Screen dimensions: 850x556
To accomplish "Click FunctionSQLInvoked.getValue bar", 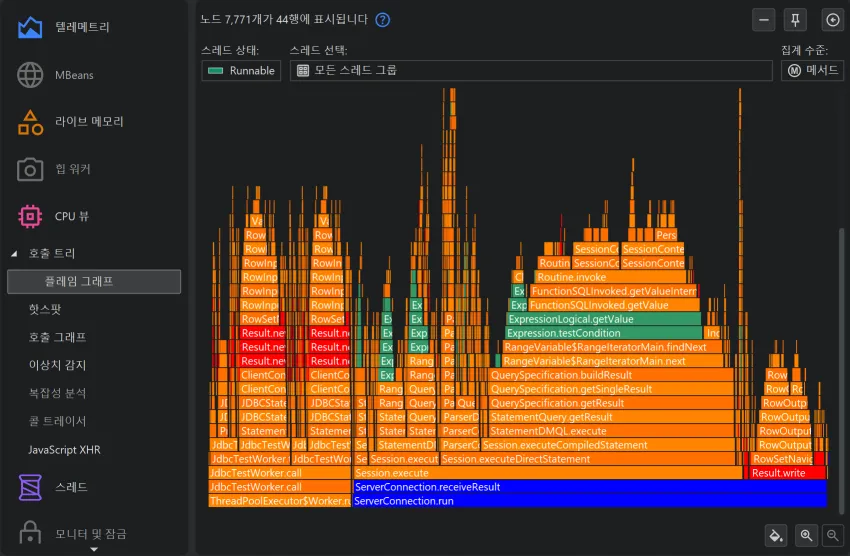I will tap(614, 305).
